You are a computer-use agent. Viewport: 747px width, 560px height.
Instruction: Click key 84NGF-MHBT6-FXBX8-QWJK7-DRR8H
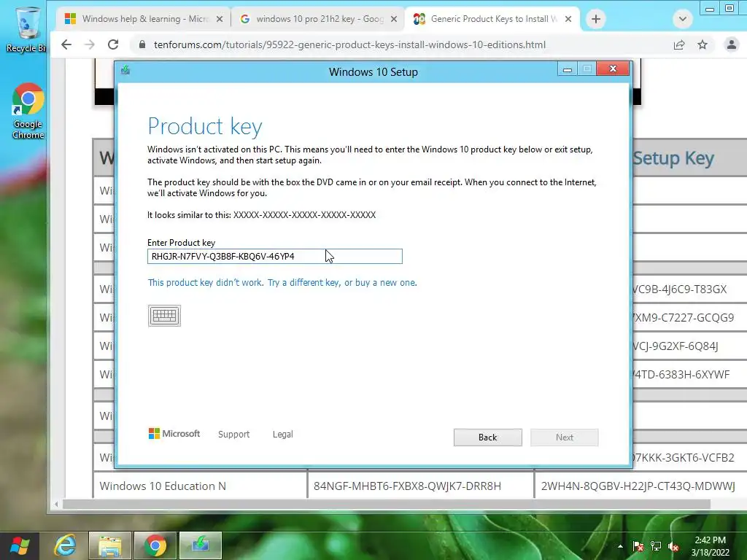point(407,486)
